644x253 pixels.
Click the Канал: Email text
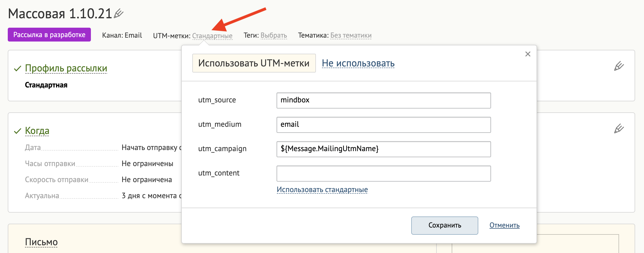point(122,35)
